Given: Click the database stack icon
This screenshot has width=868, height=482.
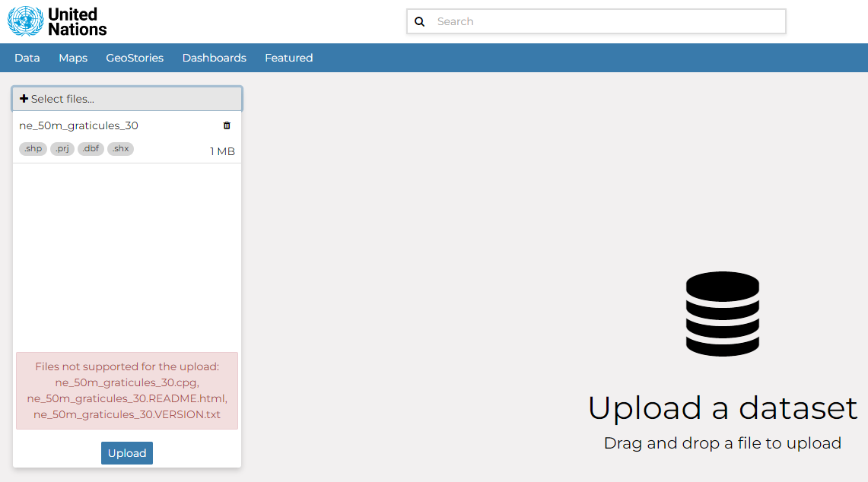Looking at the screenshot, I should click(x=723, y=314).
